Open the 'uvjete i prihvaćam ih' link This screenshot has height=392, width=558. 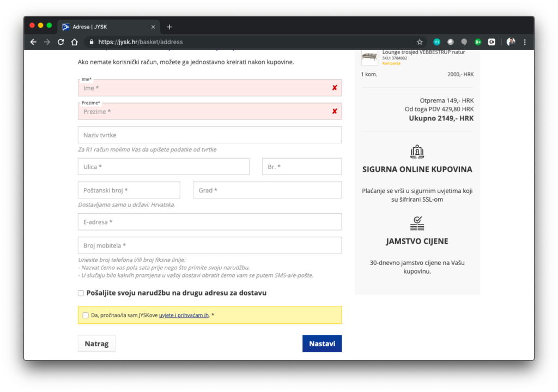pos(184,315)
